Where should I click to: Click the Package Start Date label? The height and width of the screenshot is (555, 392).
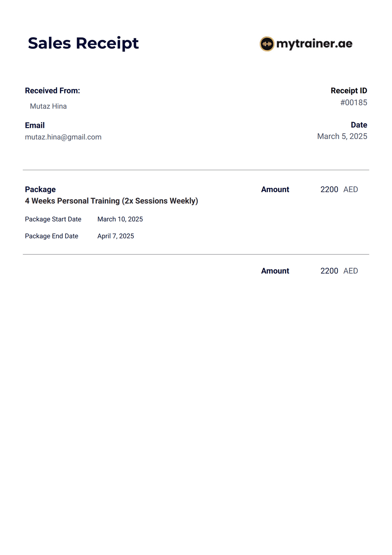53,219
